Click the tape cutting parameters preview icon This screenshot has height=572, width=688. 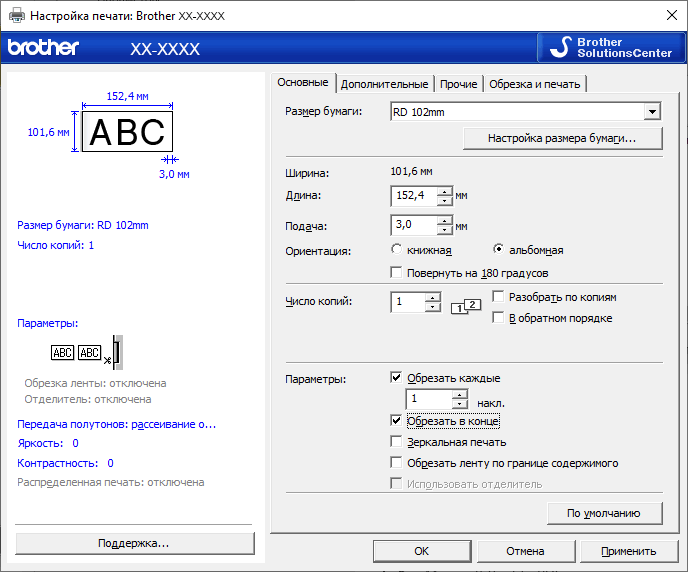pos(86,352)
